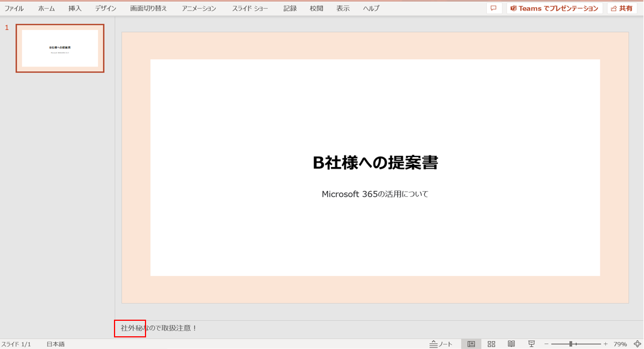Viewport: 644px width, 349px height.
Task: Switch to Reading view icon
Action: point(511,344)
